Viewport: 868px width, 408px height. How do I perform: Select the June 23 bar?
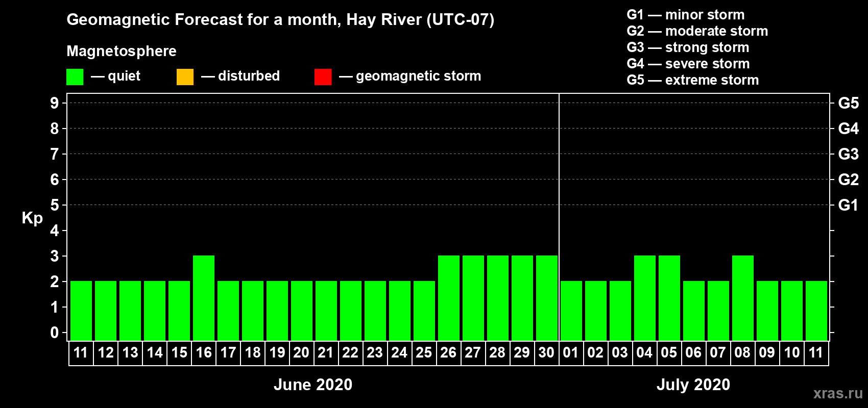click(x=375, y=311)
